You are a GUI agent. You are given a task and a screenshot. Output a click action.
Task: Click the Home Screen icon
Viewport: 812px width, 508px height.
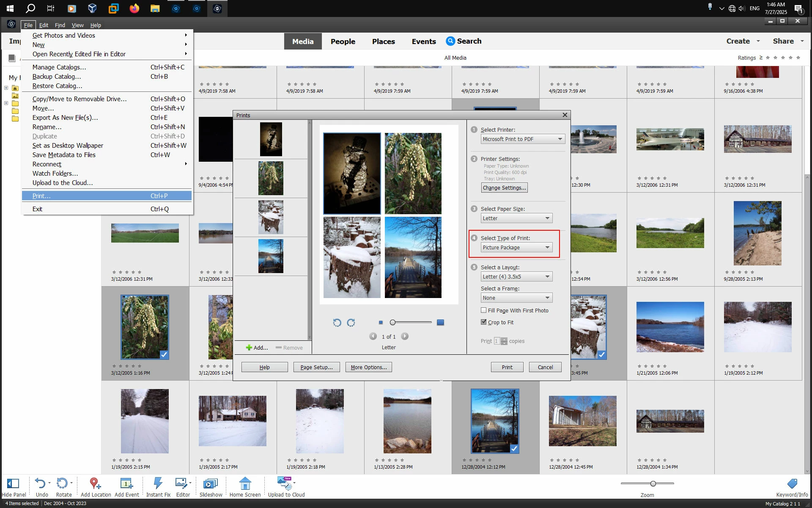[x=245, y=484]
